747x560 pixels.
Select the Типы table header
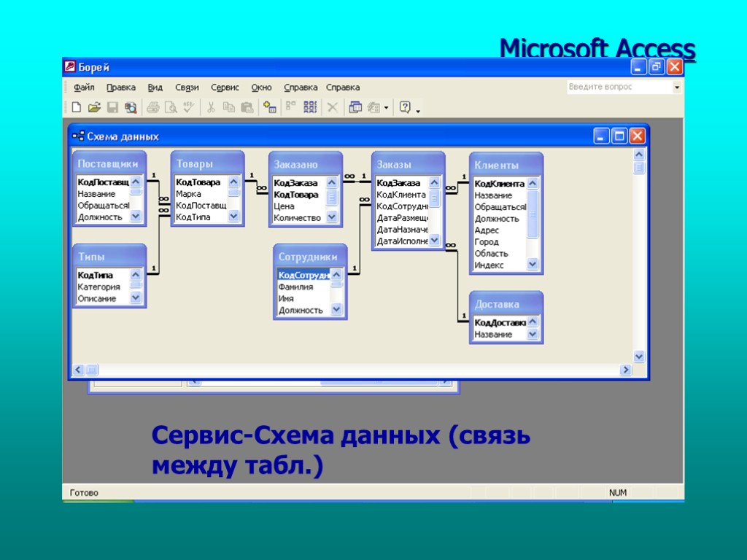point(109,256)
